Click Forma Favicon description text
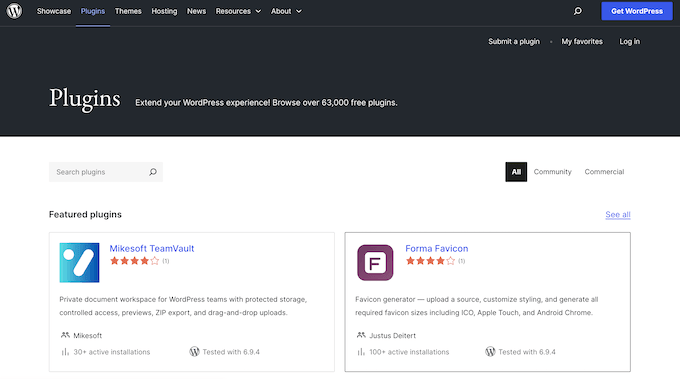 (477, 306)
